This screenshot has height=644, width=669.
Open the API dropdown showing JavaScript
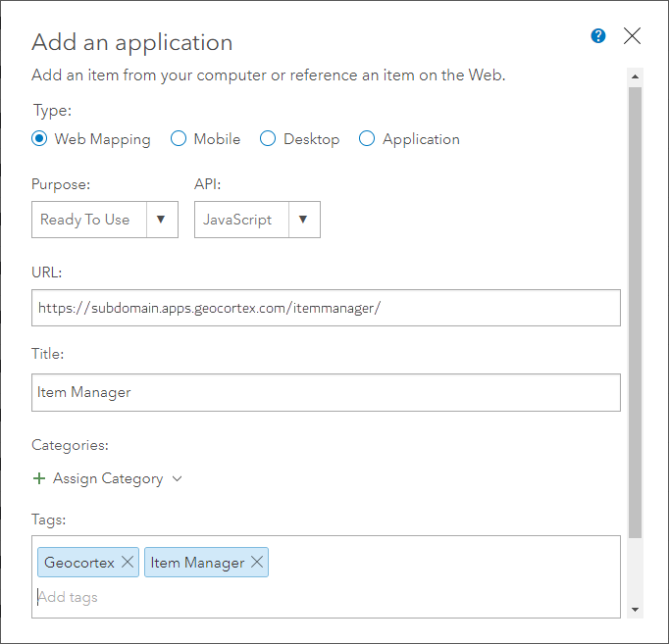(257, 220)
